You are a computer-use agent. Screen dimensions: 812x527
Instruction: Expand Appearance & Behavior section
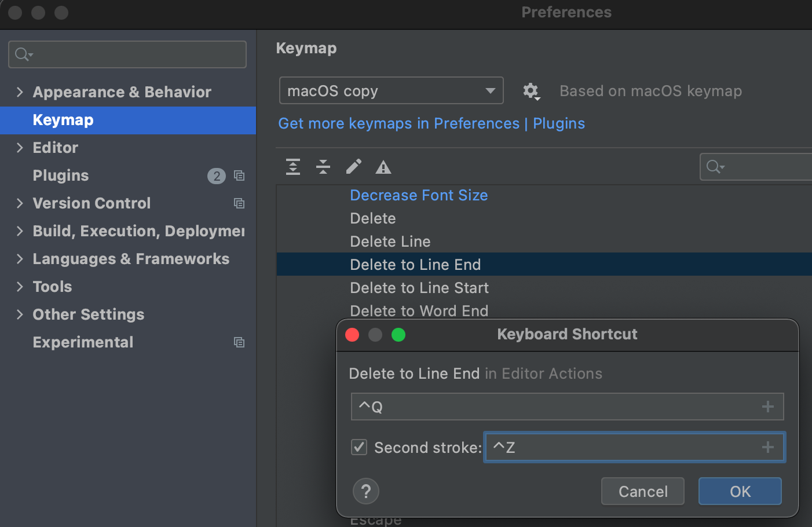pos(20,92)
